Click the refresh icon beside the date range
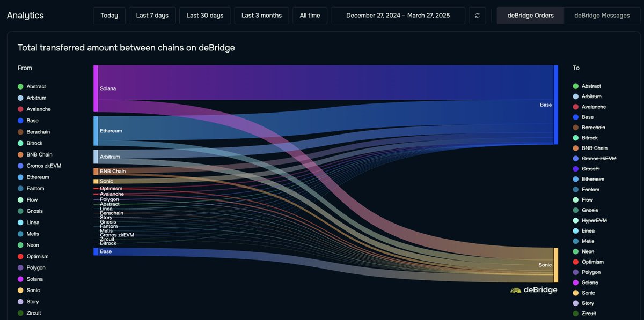The height and width of the screenshot is (320, 644). (x=478, y=16)
